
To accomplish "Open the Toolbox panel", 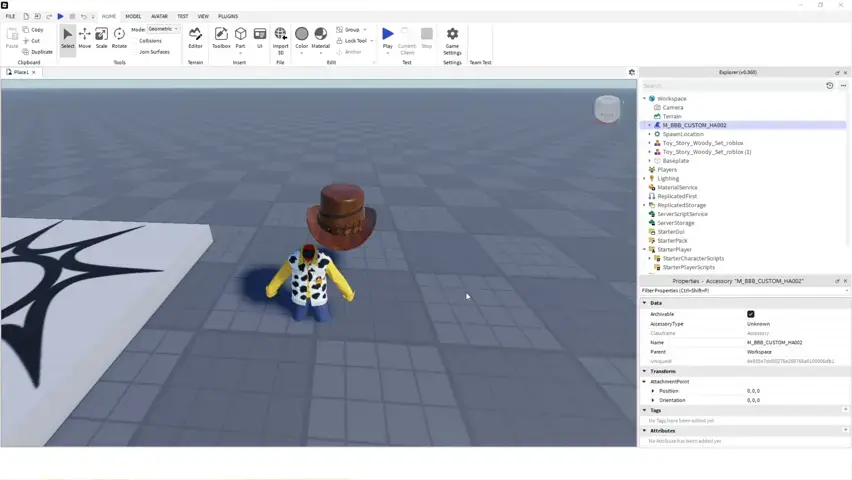I will click(221, 39).
